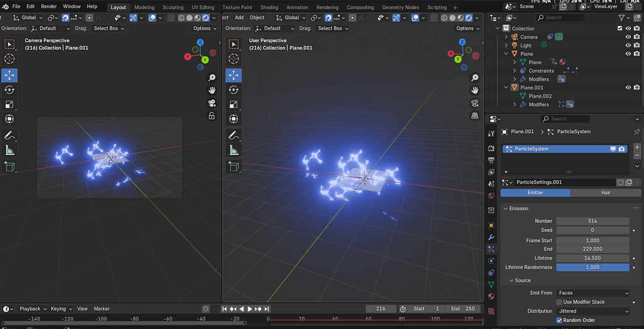Open the Texture checkerboard properties tab
This screenshot has width=644, height=329.
(x=491, y=311)
